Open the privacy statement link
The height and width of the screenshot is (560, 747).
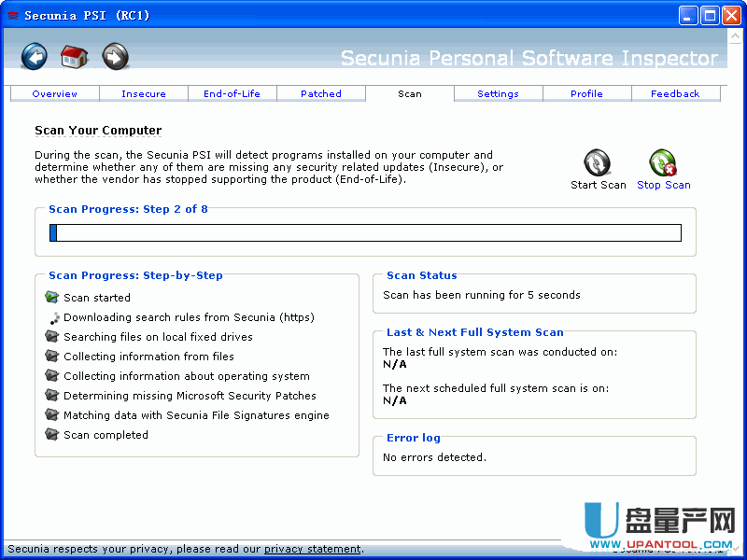[x=312, y=550]
